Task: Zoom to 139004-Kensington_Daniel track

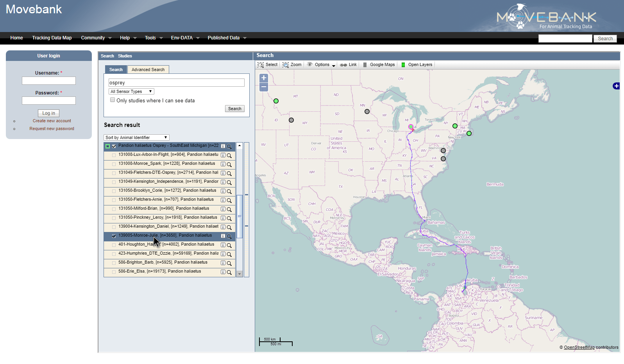Action: click(x=229, y=227)
